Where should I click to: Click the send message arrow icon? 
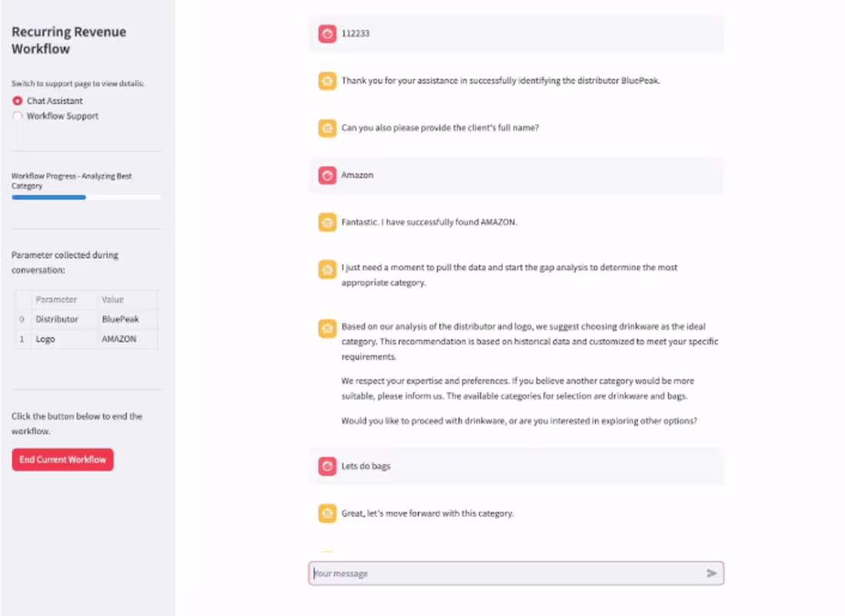coord(712,572)
